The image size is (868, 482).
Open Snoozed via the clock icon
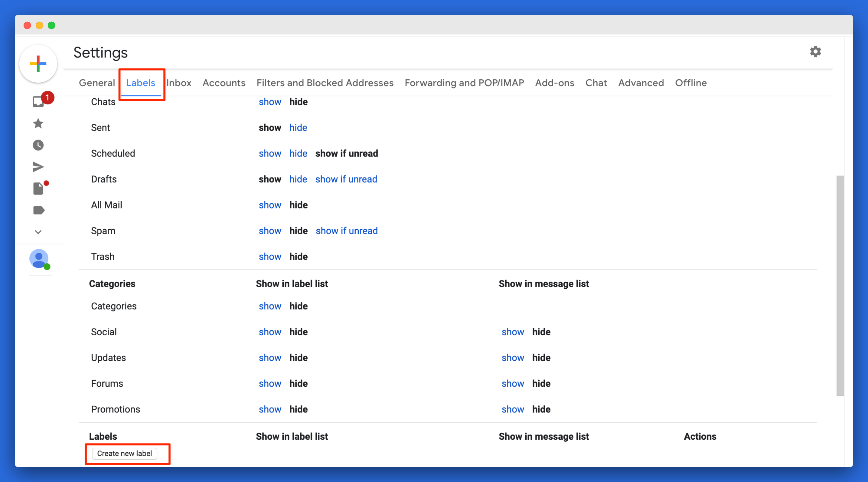38,145
